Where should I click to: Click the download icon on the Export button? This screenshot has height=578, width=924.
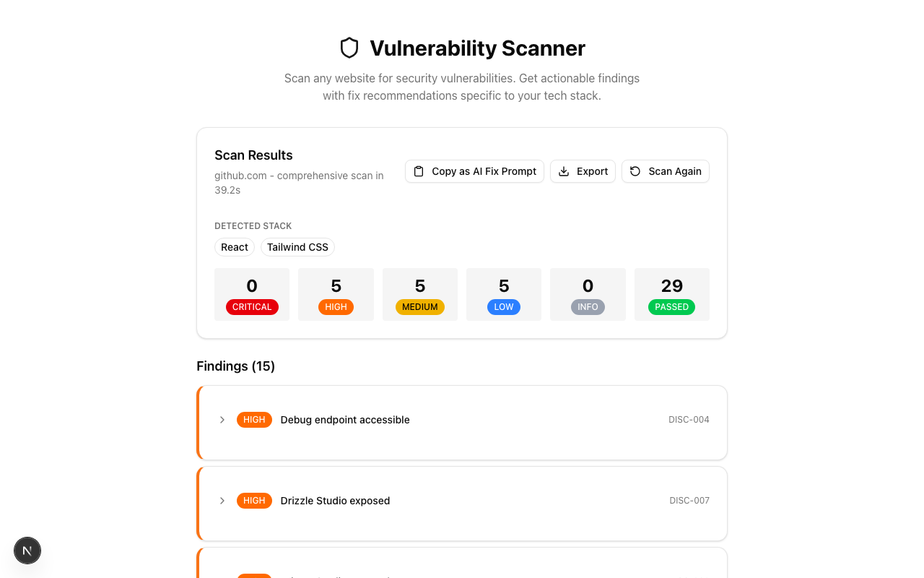pos(564,171)
